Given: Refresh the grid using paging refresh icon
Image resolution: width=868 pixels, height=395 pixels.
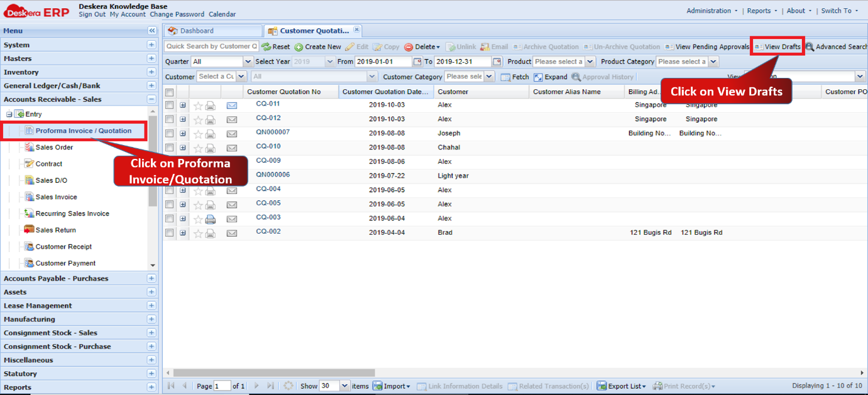Looking at the screenshot, I should (288, 386).
